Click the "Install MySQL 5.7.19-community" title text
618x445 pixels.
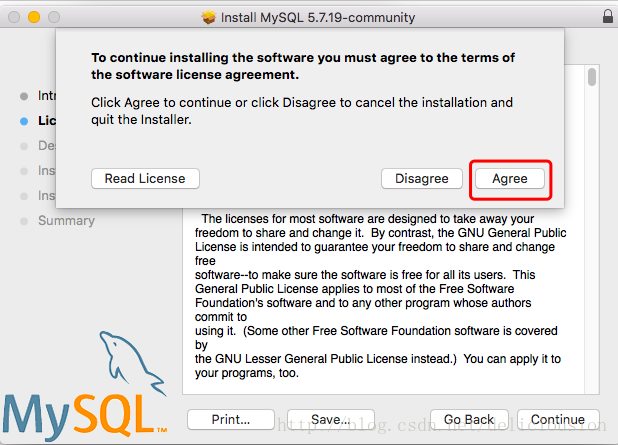point(318,18)
